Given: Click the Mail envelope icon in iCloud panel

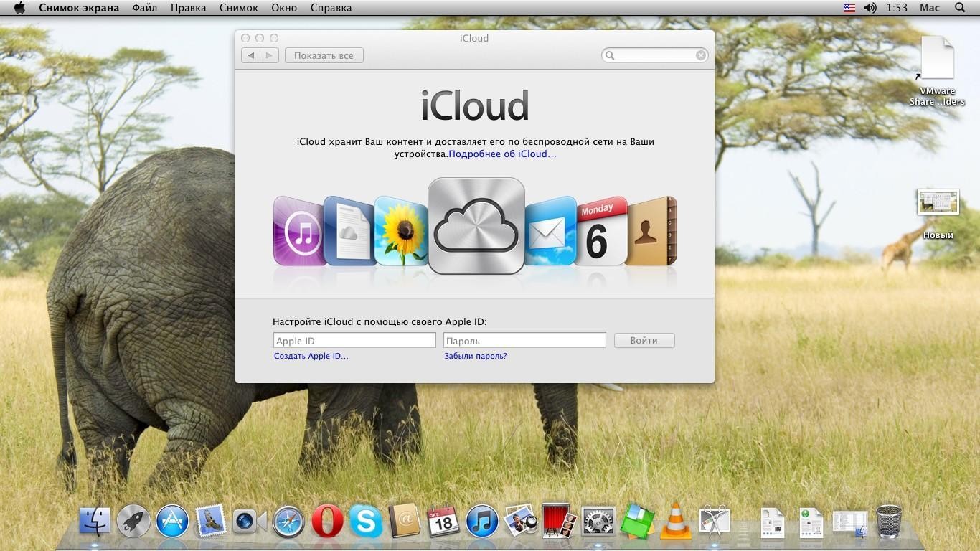Looking at the screenshot, I should point(550,231).
